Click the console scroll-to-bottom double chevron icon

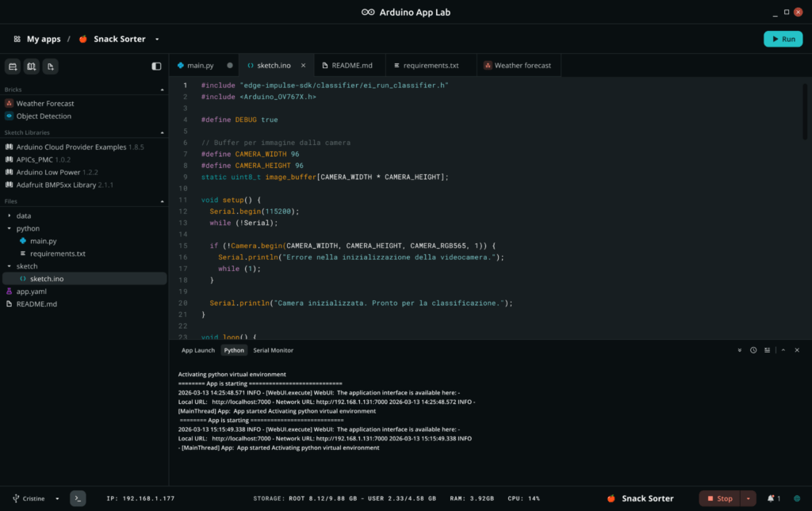point(740,350)
